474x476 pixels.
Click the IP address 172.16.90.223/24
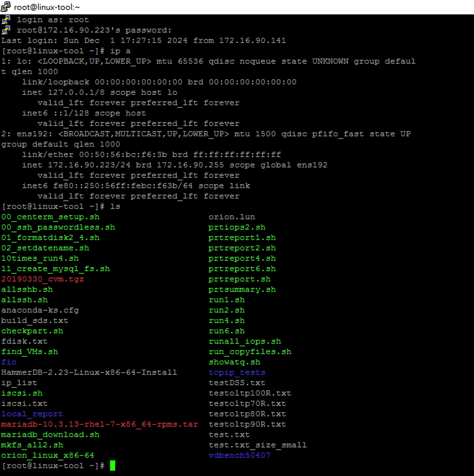89,165
